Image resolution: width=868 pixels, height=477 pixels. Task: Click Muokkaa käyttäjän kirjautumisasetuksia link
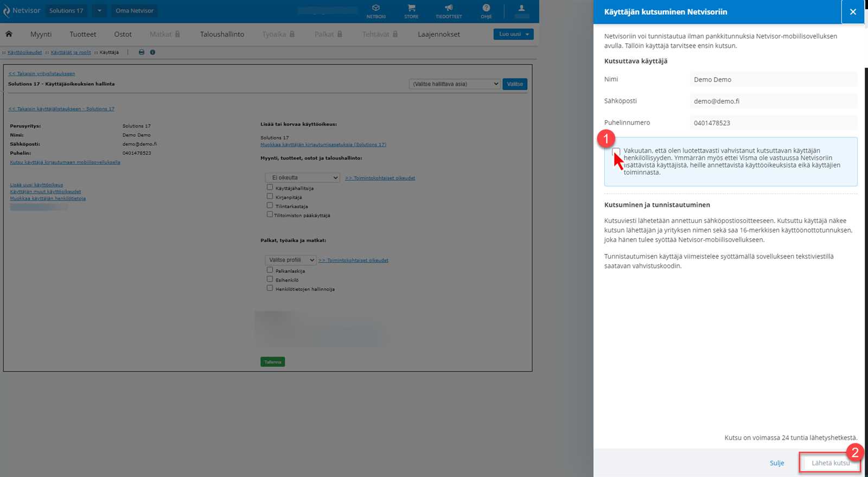point(323,145)
